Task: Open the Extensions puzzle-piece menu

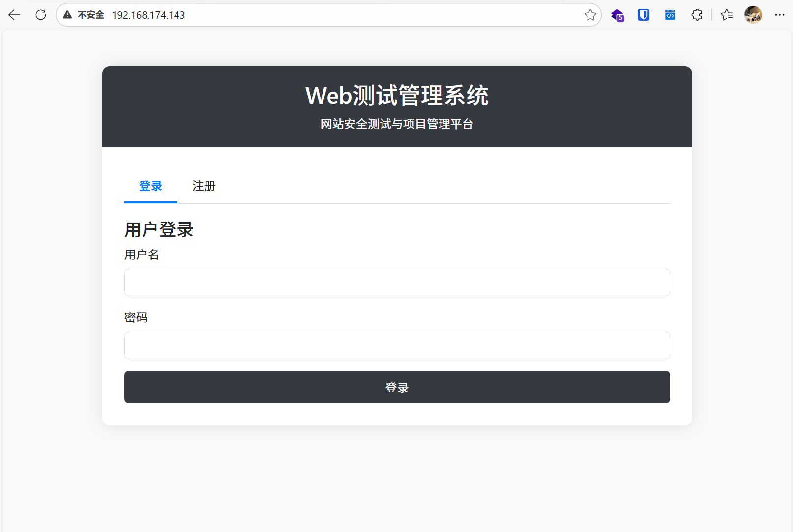Action: pos(697,15)
